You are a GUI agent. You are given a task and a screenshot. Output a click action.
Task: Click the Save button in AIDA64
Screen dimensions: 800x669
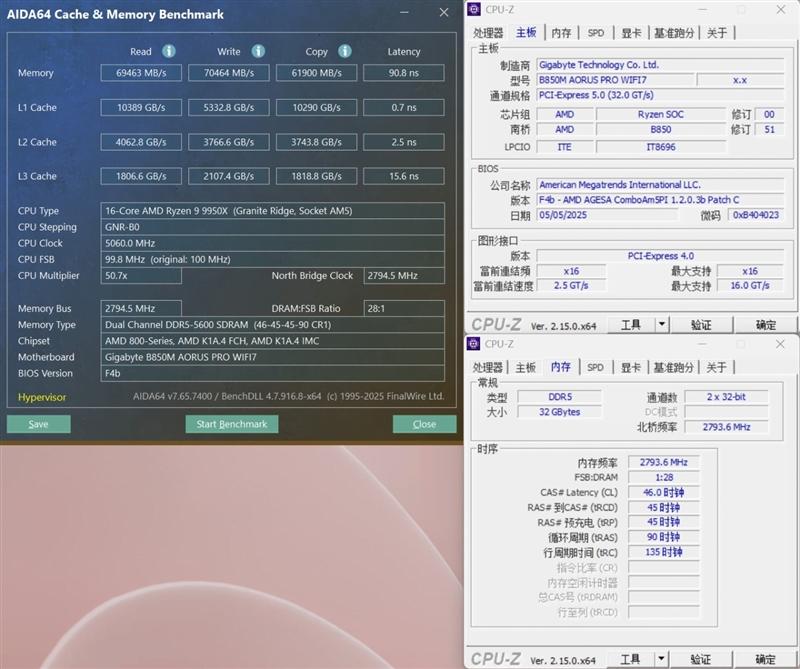click(38, 424)
